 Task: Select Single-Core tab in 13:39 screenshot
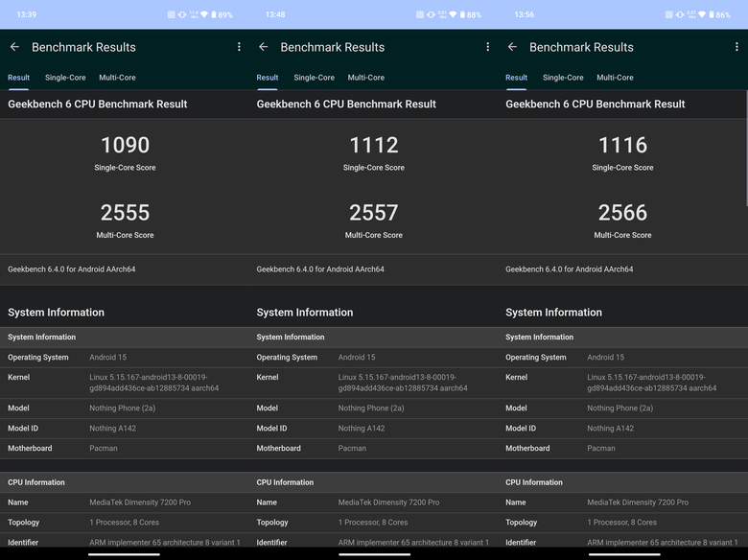tap(65, 78)
